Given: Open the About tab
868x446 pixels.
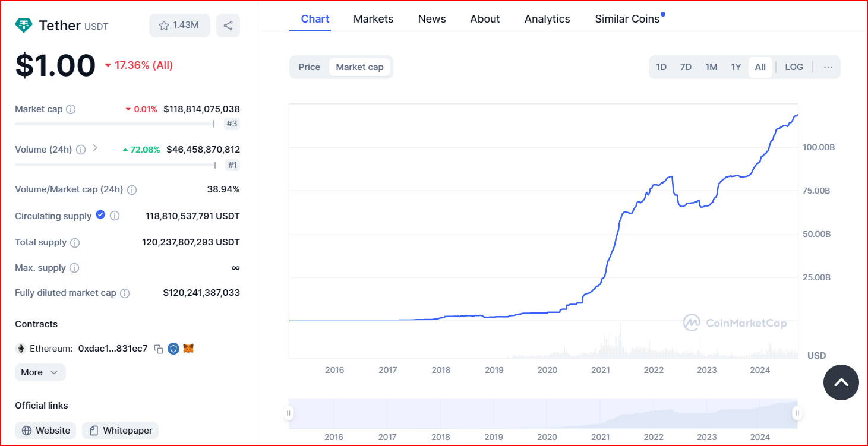Looking at the screenshot, I should tap(485, 19).
